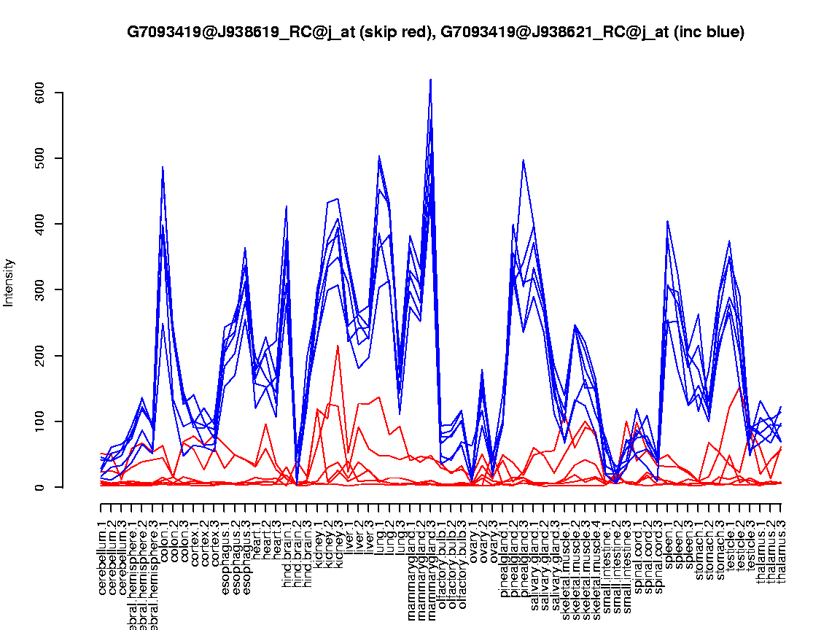Click the 'Intensity' y-axis label
The image size is (840, 630).
coord(9,282)
